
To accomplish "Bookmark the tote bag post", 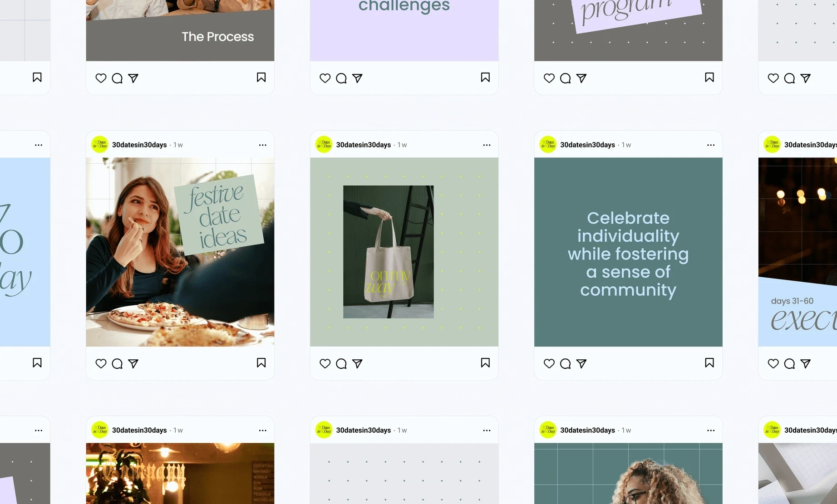I will click(485, 362).
